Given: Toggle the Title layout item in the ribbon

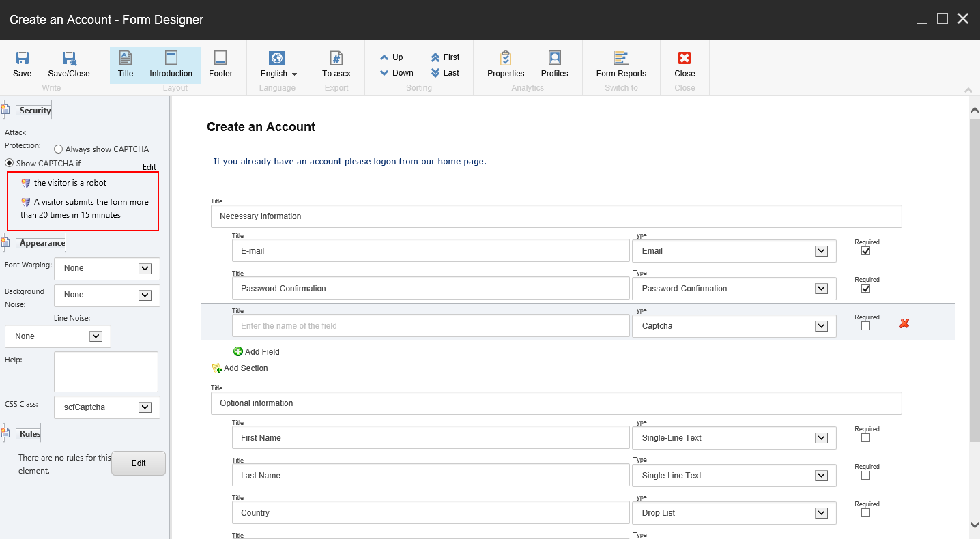Looking at the screenshot, I should pyautogui.click(x=126, y=65).
